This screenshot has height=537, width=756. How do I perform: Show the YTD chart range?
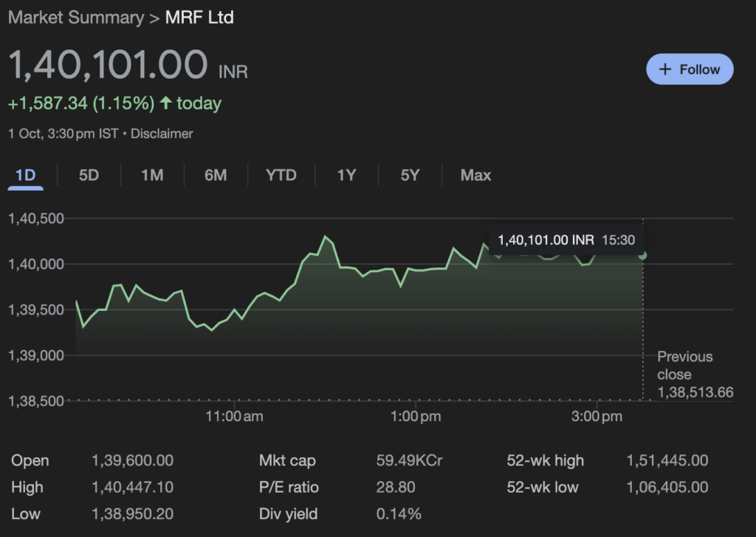[x=281, y=174]
